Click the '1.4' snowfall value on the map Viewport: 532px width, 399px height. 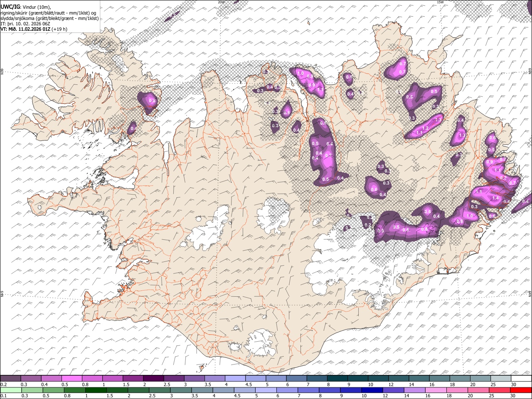pos(495,199)
